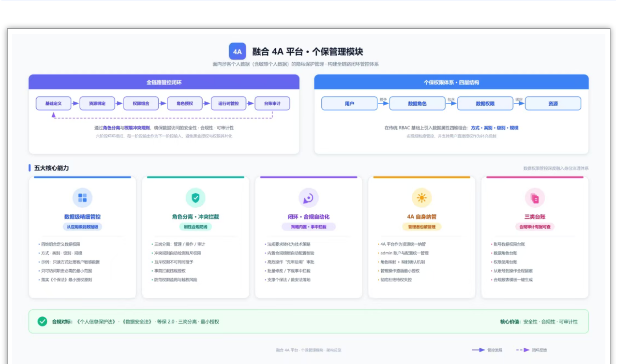Image resolution: width=641 pixels, height=364 pixels.
Task: Click the bullet 合规报表模板一键生成
Action: point(513,280)
